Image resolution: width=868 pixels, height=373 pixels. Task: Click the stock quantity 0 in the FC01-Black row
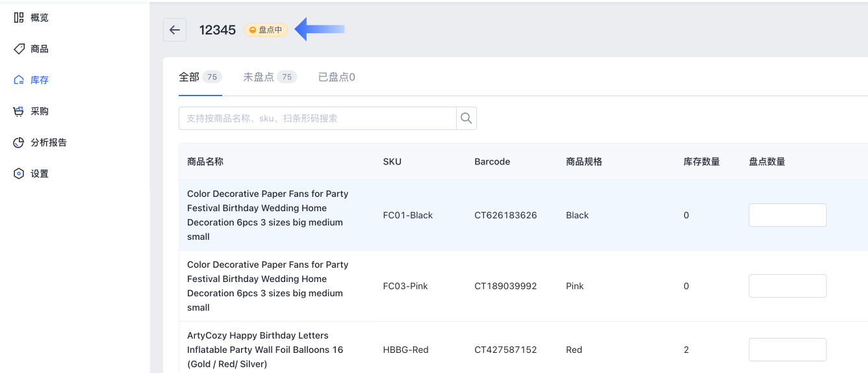(687, 215)
